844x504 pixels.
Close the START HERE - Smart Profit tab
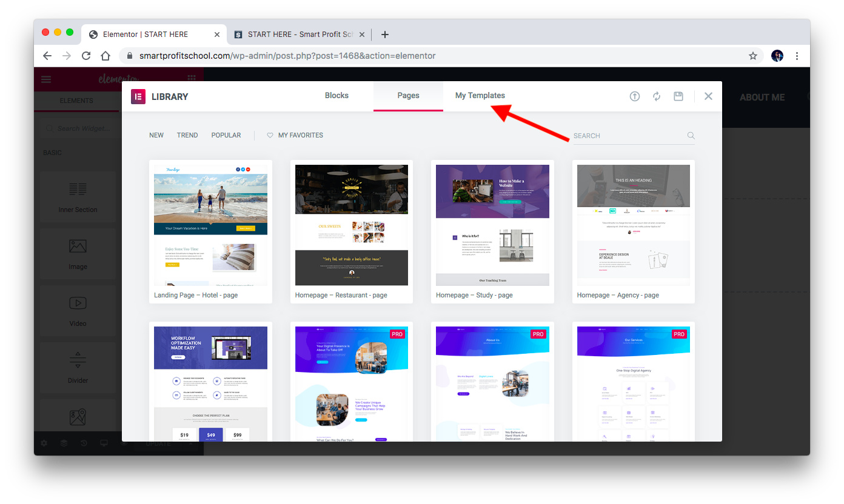[362, 35]
